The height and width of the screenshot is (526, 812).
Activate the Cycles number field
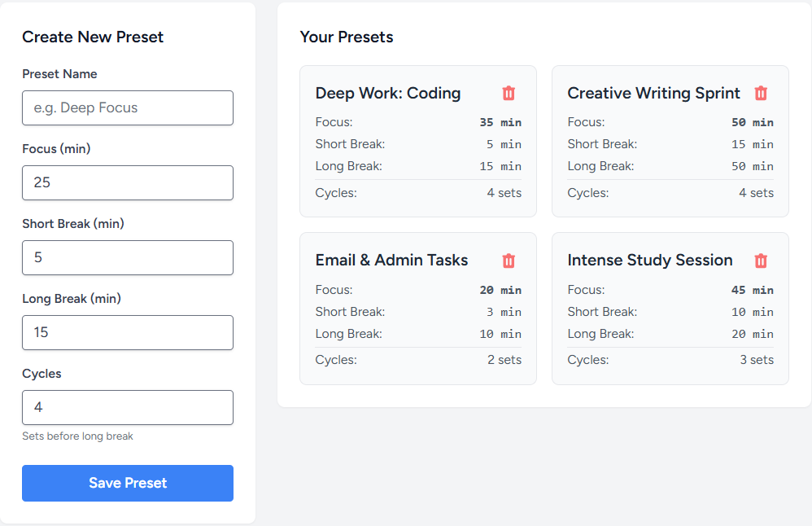pos(128,407)
